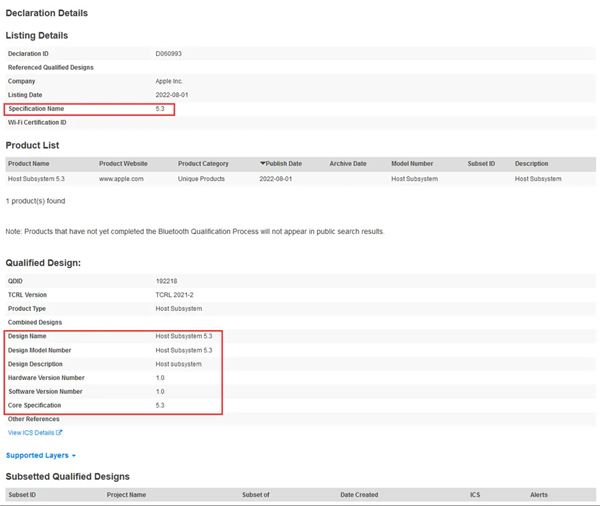Click the Product List Subset ID column header
600x506 pixels.
(x=481, y=163)
